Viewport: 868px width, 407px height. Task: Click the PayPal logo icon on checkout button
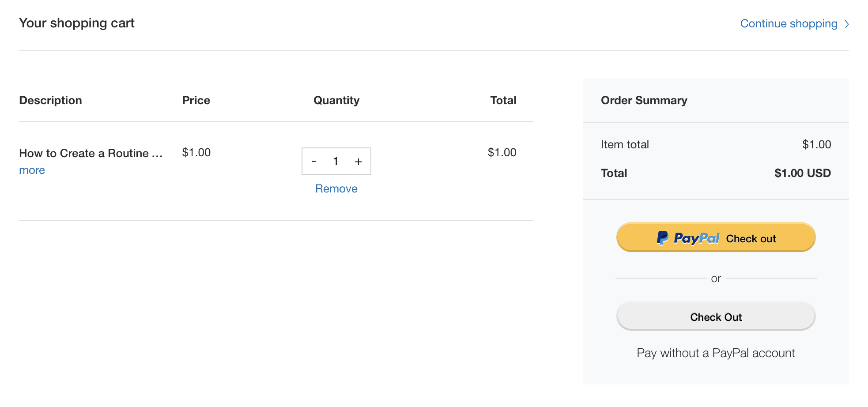(x=662, y=238)
